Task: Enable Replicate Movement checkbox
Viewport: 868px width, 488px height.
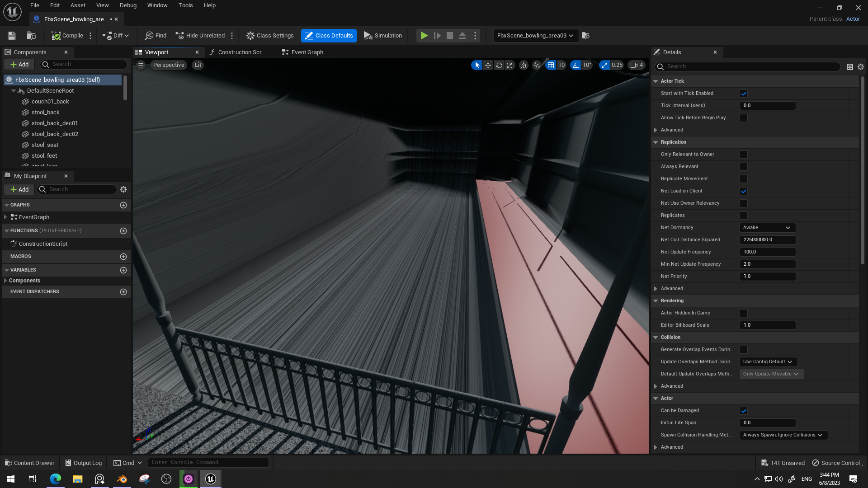Action: tap(744, 179)
